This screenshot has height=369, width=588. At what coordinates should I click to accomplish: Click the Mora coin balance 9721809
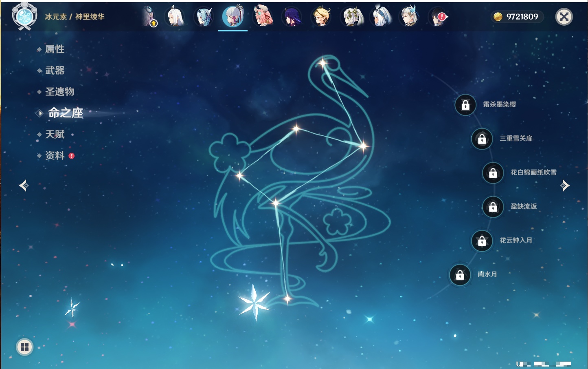point(516,17)
